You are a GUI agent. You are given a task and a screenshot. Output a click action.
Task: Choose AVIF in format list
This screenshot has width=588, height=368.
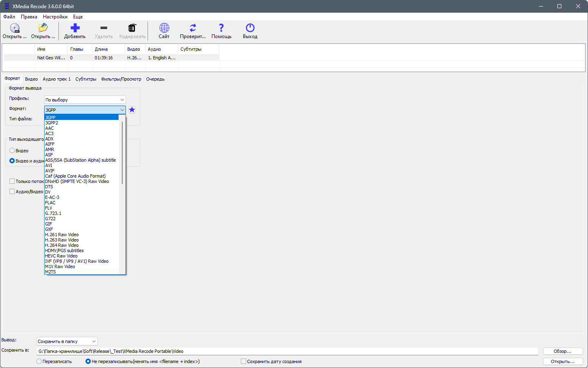(81, 171)
